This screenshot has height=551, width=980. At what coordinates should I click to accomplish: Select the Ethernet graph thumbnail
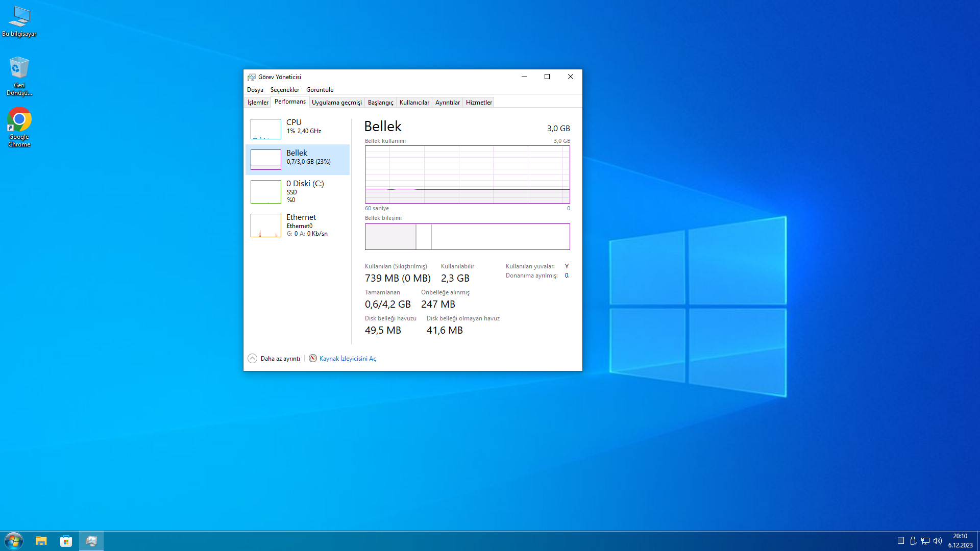coord(265,226)
